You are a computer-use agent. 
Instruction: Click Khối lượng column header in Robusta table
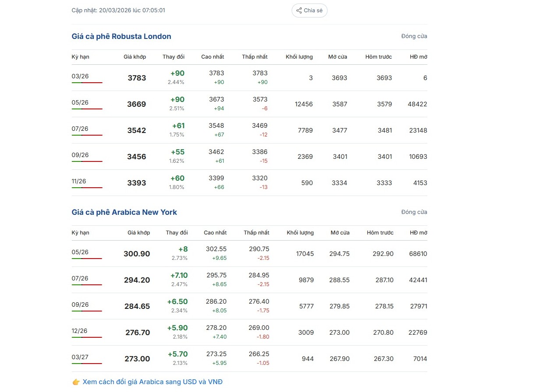tap(299, 57)
